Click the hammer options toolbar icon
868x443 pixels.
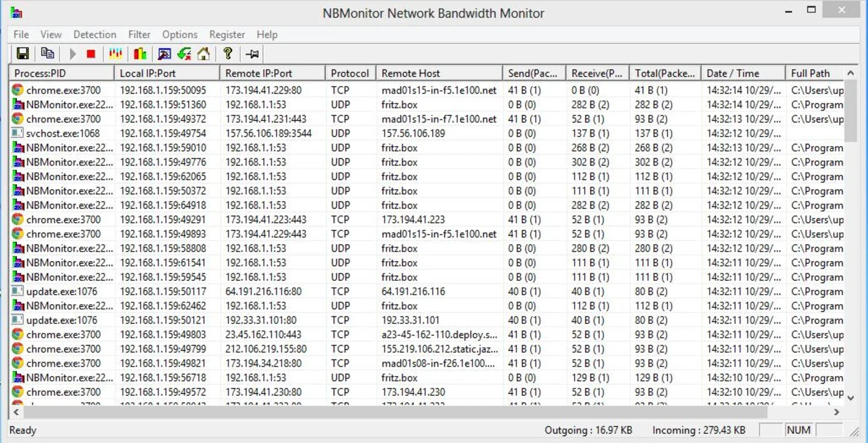[x=164, y=54]
